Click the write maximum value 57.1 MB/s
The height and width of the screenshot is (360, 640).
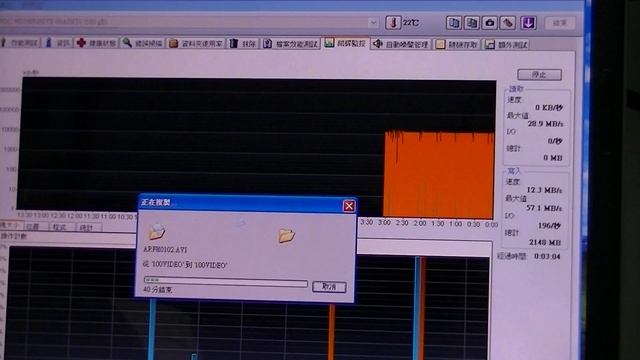[x=544, y=208]
